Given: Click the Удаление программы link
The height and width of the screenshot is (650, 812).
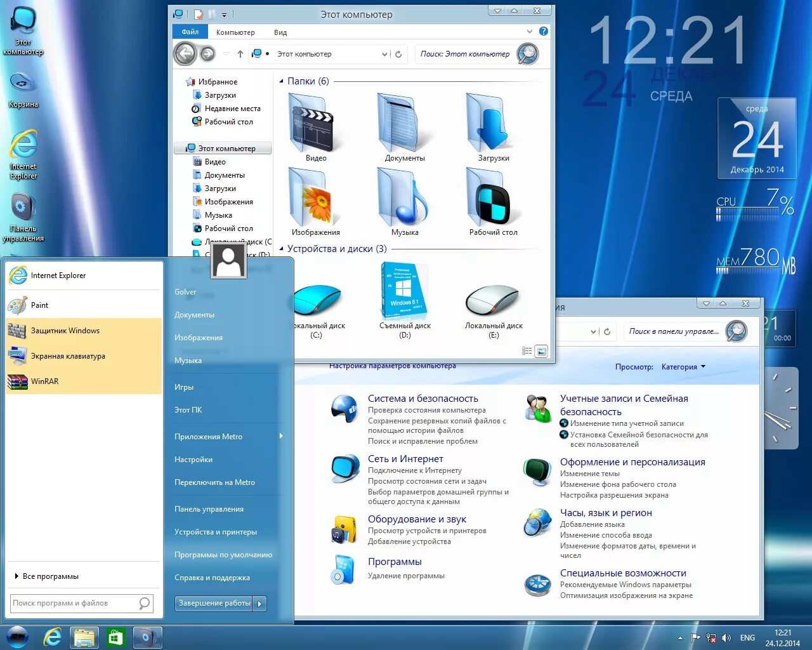Looking at the screenshot, I should pos(406,576).
